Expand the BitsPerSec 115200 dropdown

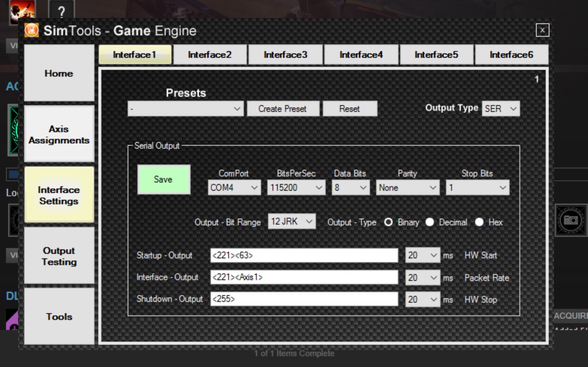pyautogui.click(x=296, y=188)
